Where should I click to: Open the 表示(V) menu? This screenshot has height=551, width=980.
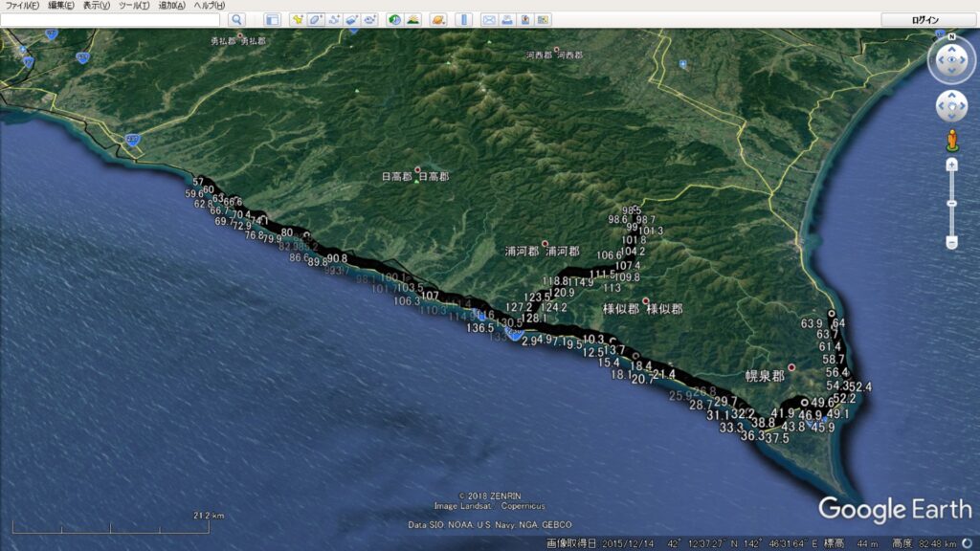97,6
